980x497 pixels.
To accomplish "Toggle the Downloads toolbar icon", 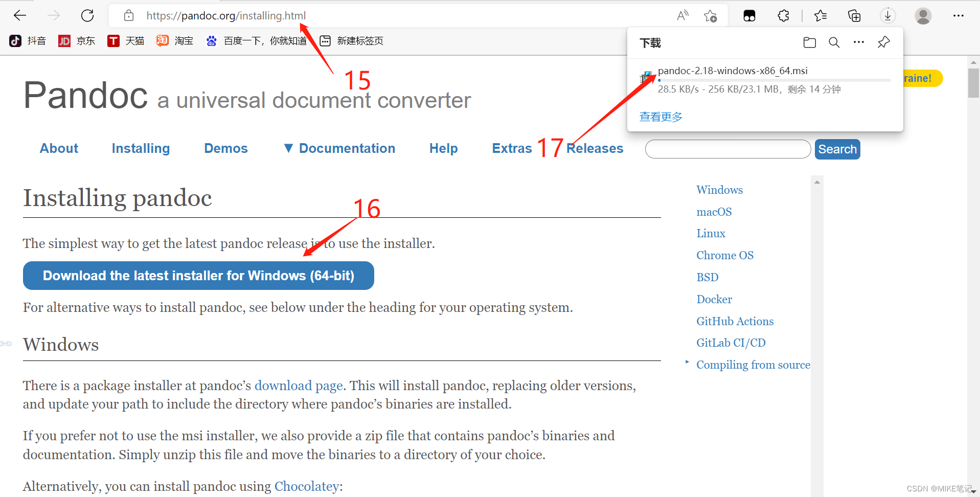I will 888,16.
